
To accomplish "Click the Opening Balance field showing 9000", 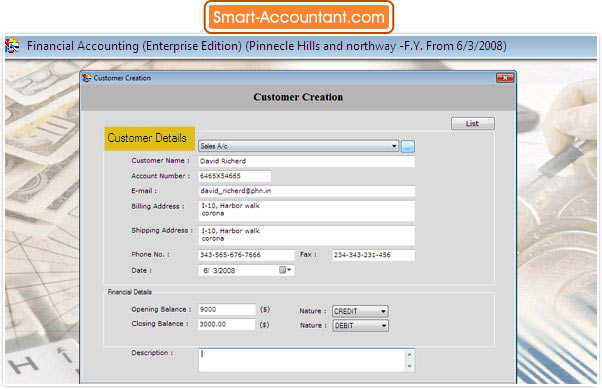I will coord(227,310).
